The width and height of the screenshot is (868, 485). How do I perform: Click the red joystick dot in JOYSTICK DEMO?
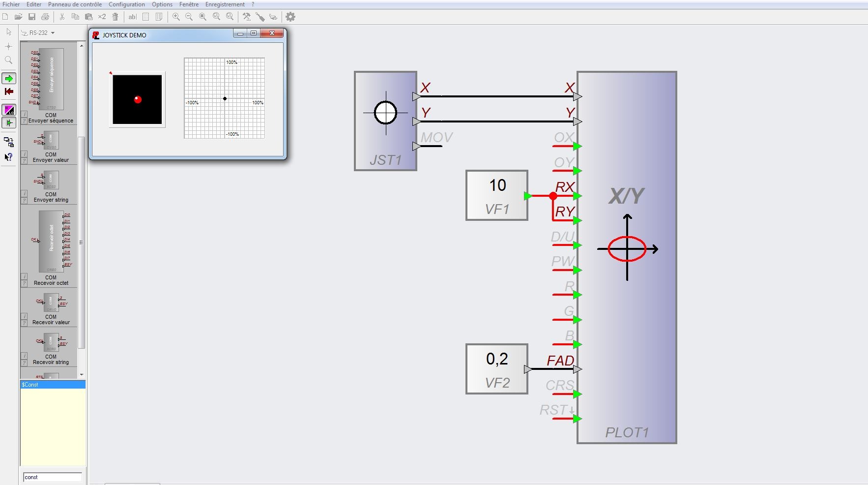click(x=138, y=99)
